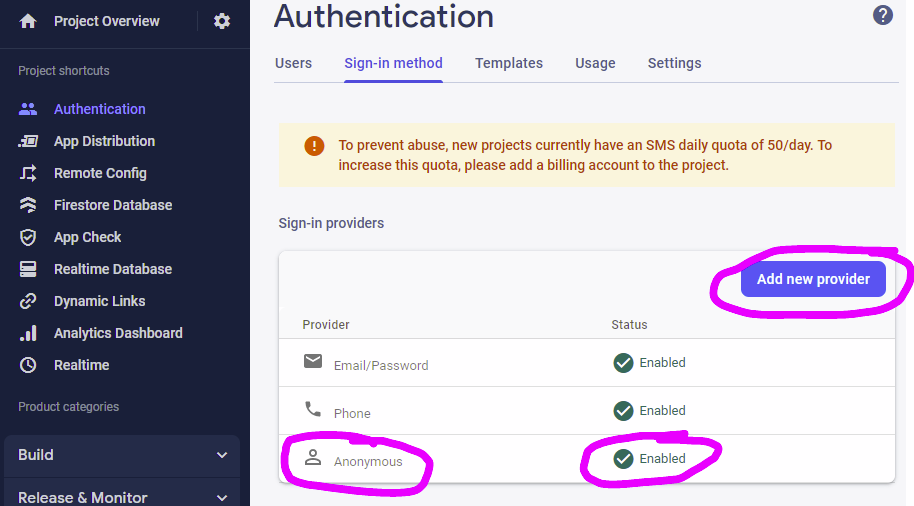Click the Authentication people icon in sidebar
Screen dimensions: 914x506
point(27,109)
